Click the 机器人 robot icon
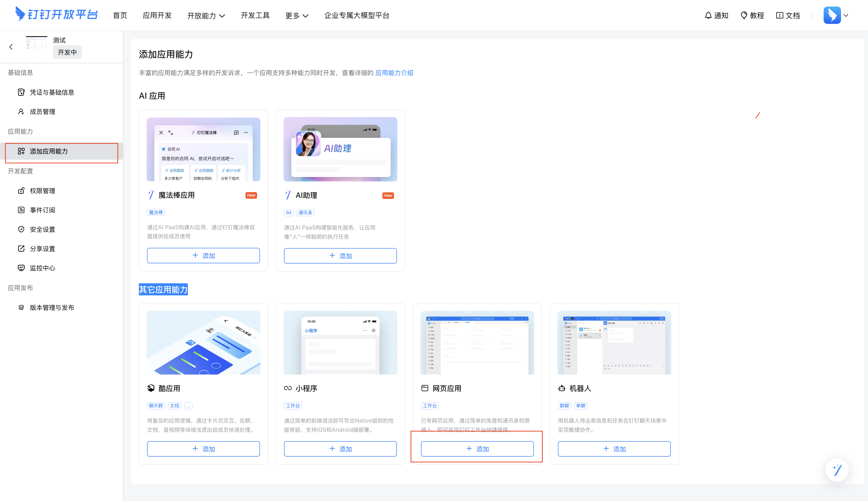Viewport: 868px width, 501px height. coord(562,388)
